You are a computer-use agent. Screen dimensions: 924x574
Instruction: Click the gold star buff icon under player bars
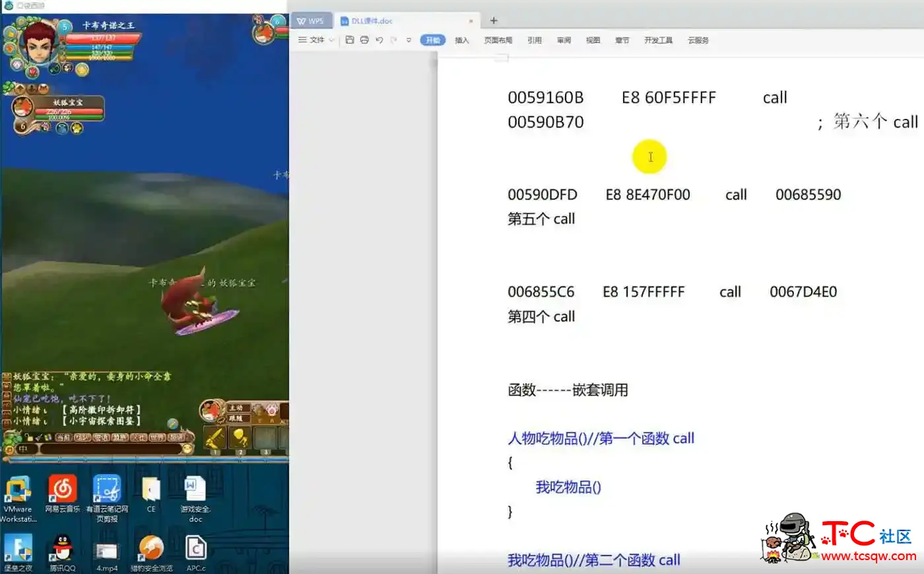(x=82, y=69)
